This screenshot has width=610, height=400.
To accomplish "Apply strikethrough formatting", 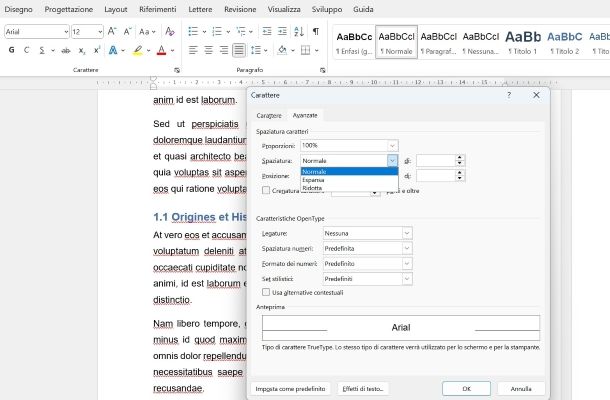I will coord(66,50).
